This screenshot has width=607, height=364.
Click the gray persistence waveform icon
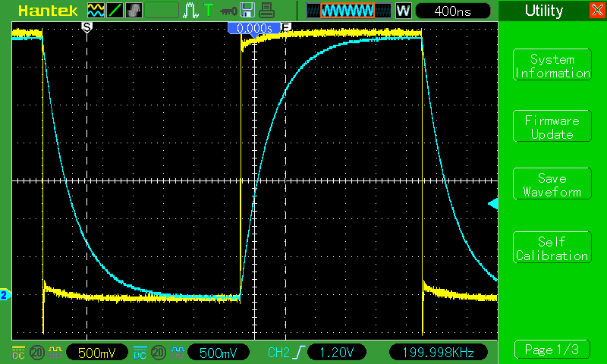click(134, 11)
